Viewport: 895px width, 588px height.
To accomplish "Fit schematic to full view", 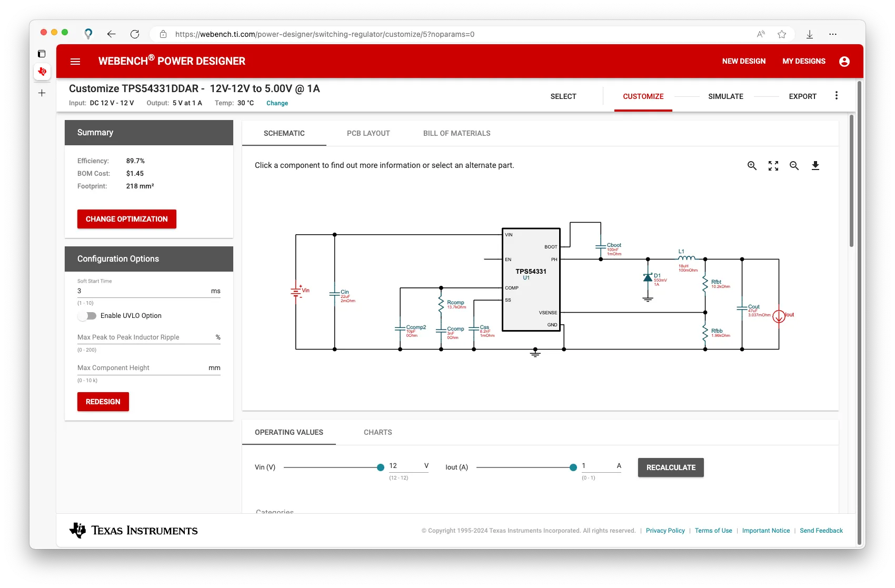I will (773, 166).
